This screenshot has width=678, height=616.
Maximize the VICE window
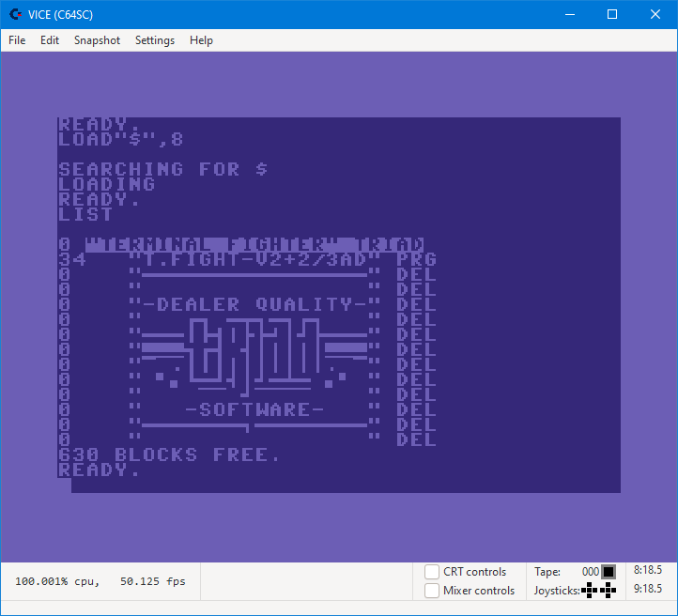612,14
